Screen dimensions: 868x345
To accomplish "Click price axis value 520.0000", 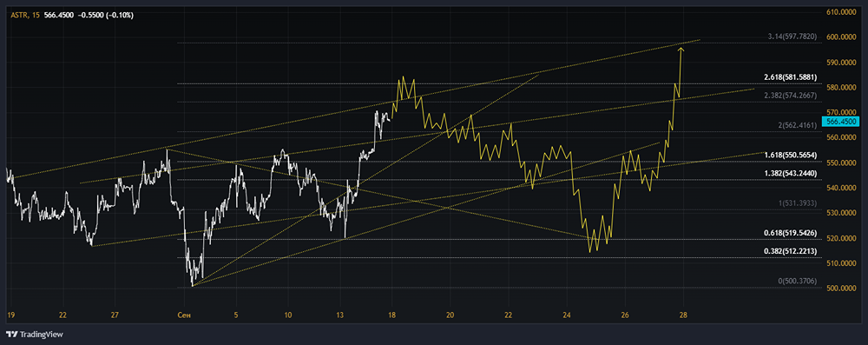I will click(841, 238).
